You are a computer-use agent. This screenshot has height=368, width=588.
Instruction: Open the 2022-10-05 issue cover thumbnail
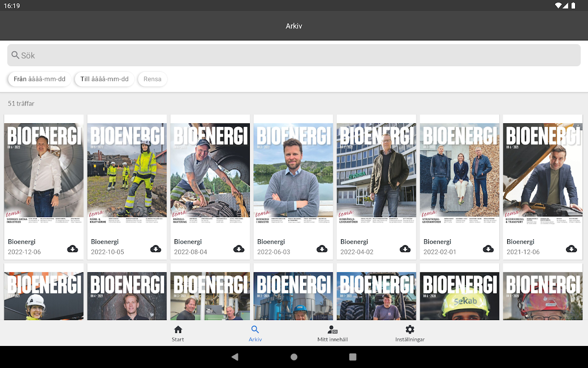click(x=127, y=174)
